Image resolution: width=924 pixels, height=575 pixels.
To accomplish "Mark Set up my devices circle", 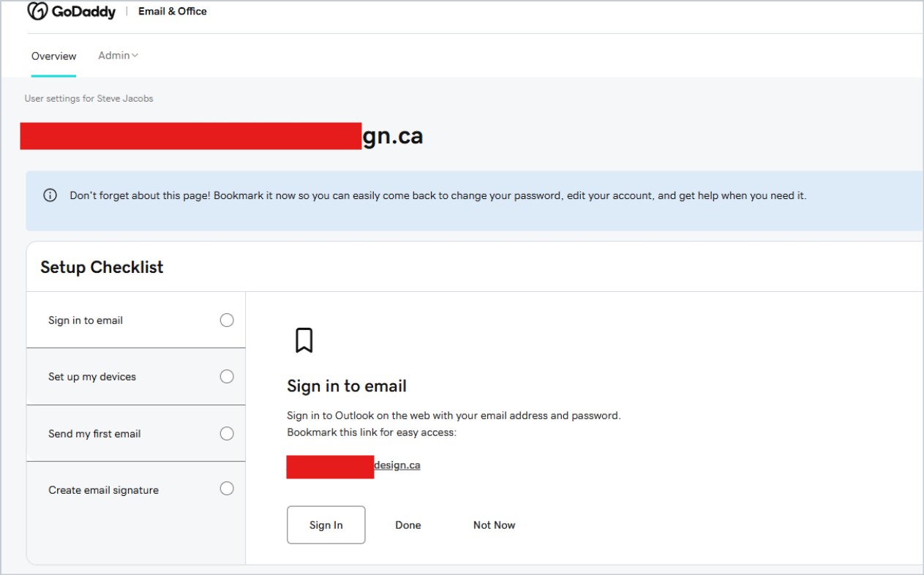I will click(x=227, y=376).
